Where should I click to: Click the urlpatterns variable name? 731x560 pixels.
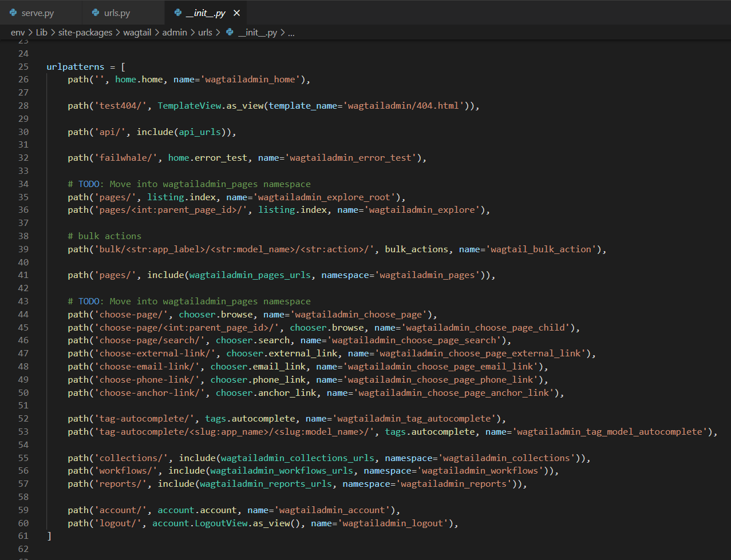(76, 66)
